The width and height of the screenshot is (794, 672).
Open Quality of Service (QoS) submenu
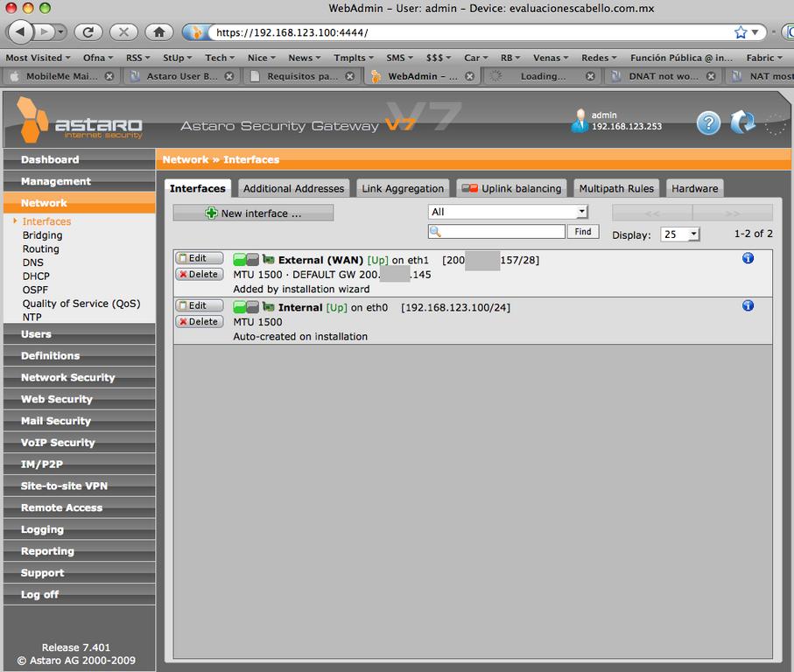pyautogui.click(x=81, y=304)
